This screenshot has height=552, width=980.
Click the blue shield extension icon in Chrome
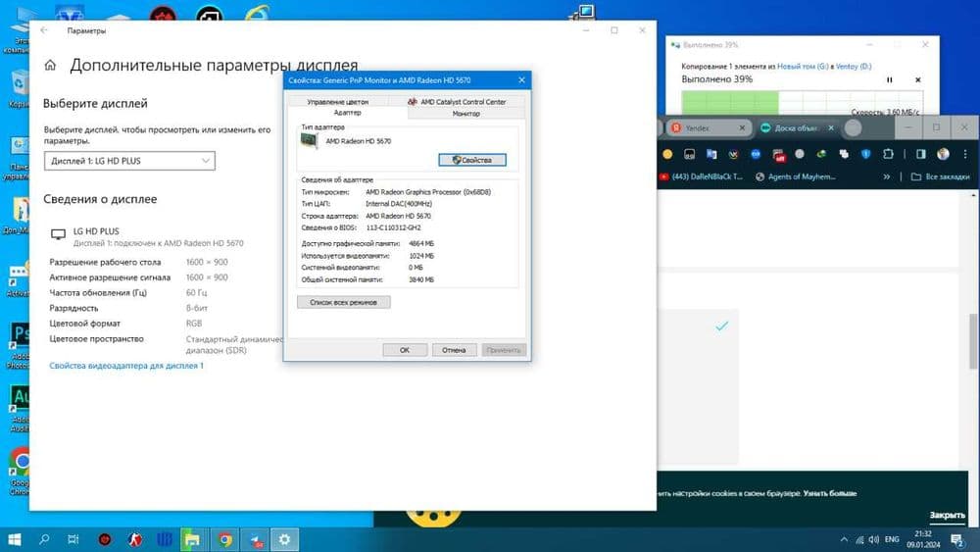865,154
